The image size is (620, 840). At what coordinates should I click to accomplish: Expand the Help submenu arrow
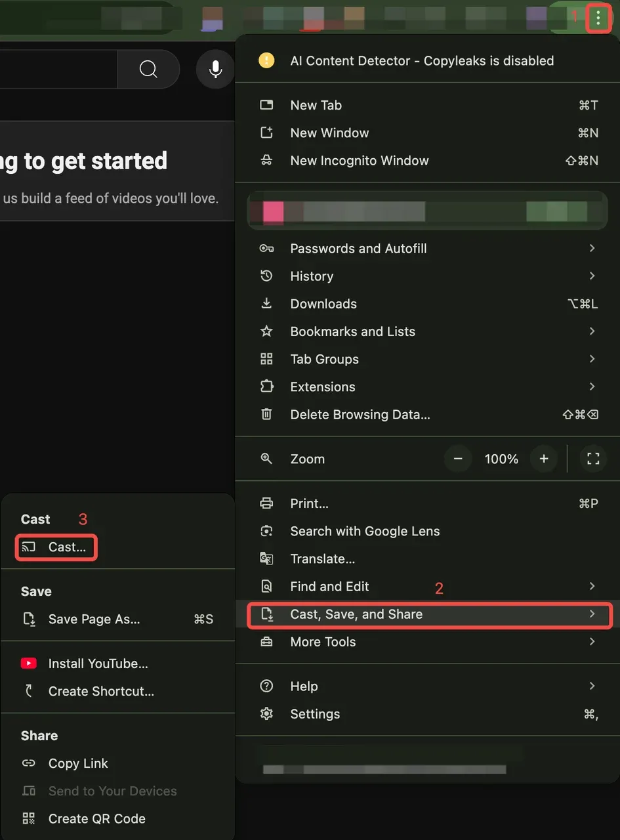click(x=592, y=686)
